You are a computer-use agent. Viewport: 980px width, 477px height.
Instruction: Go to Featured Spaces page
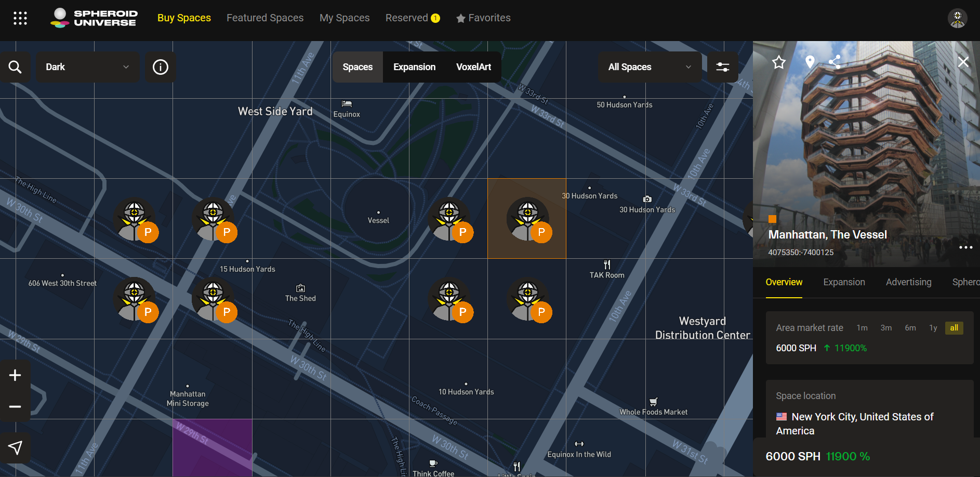click(265, 18)
